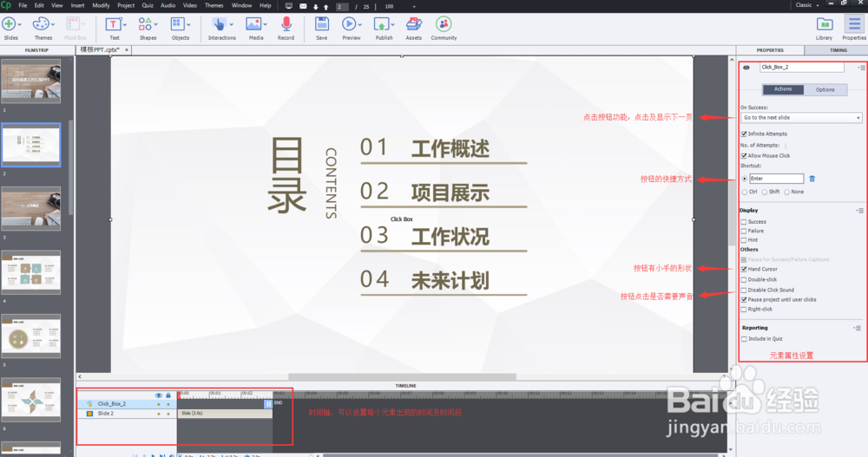This screenshot has height=457, width=868.
Task: Close the 模板PPT.cptx document tab
Action: coord(126,49)
